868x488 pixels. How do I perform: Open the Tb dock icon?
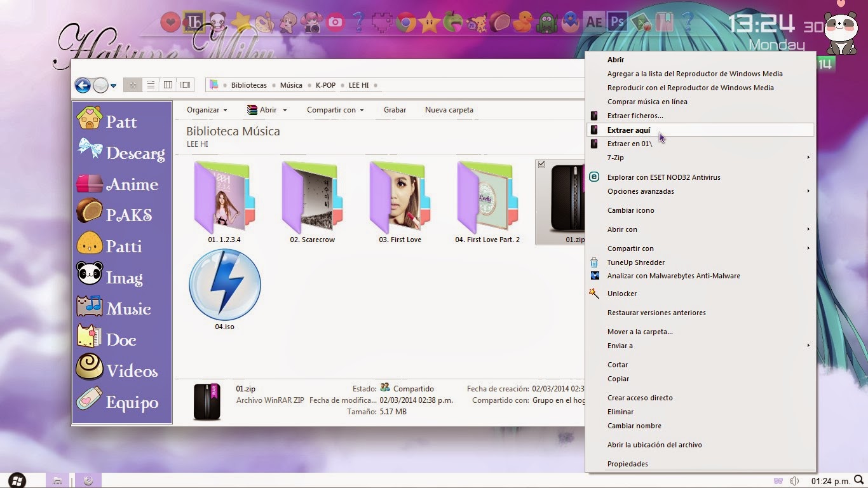tap(193, 23)
